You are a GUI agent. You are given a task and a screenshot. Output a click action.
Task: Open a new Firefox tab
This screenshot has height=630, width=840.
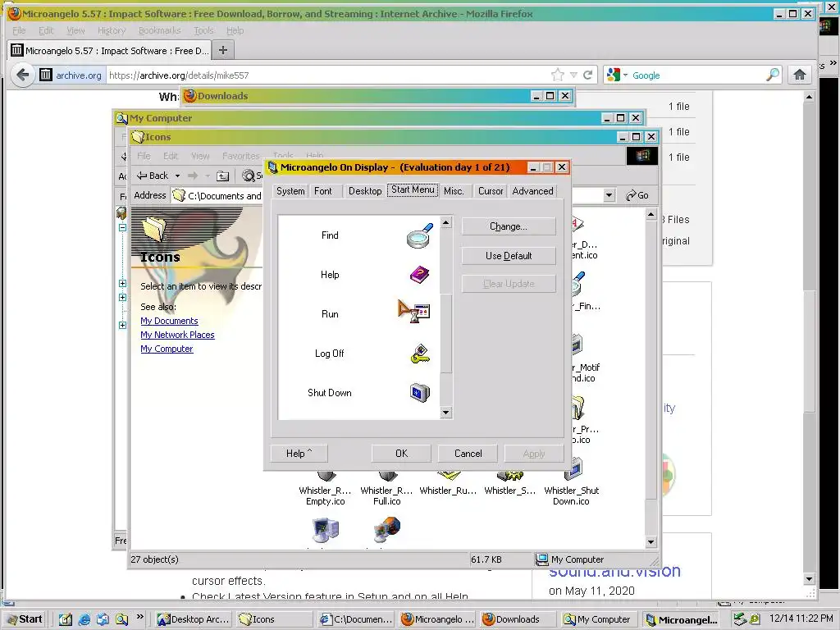coord(223,50)
